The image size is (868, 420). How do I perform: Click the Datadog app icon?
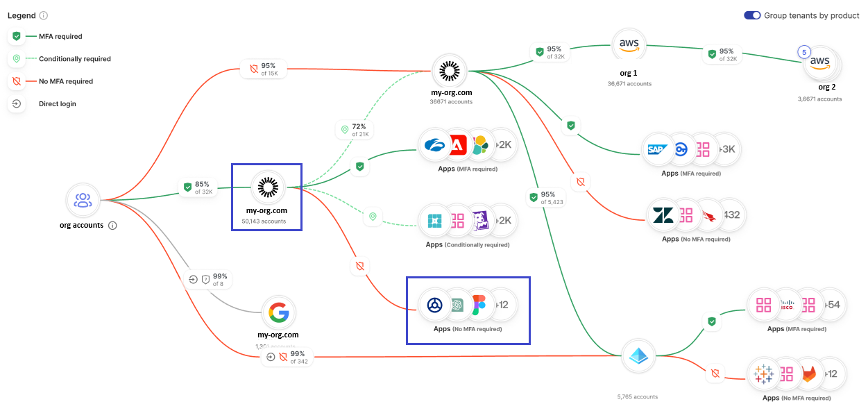(x=481, y=221)
